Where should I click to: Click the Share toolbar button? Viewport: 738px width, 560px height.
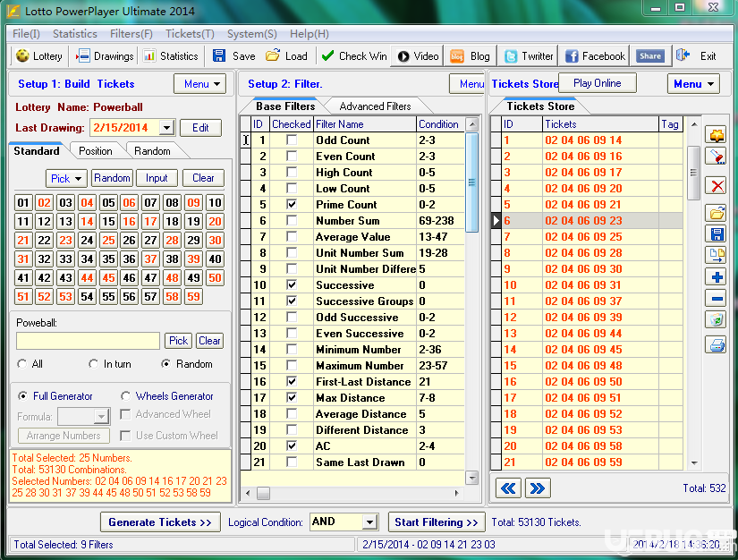pyautogui.click(x=650, y=56)
